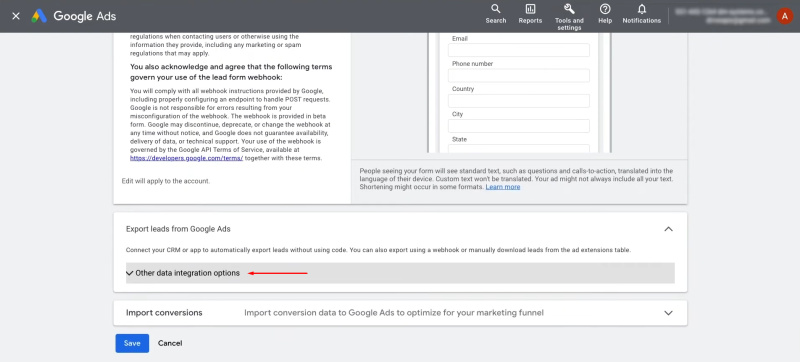Click 'Edit will apply to the account.' text

(x=166, y=181)
